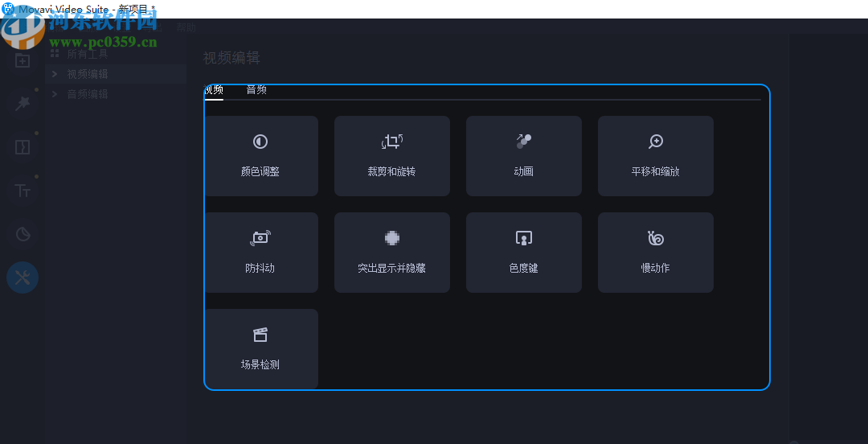The height and width of the screenshot is (444, 868).
Task: Open the 慢动作 slow motion tool
Action: point(656,253)
